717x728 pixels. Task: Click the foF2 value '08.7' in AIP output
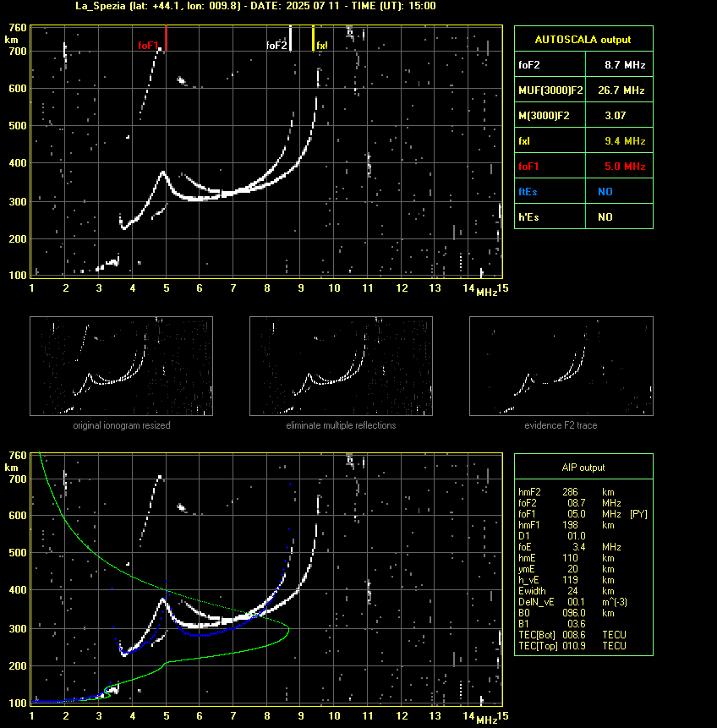click(577, 503)
